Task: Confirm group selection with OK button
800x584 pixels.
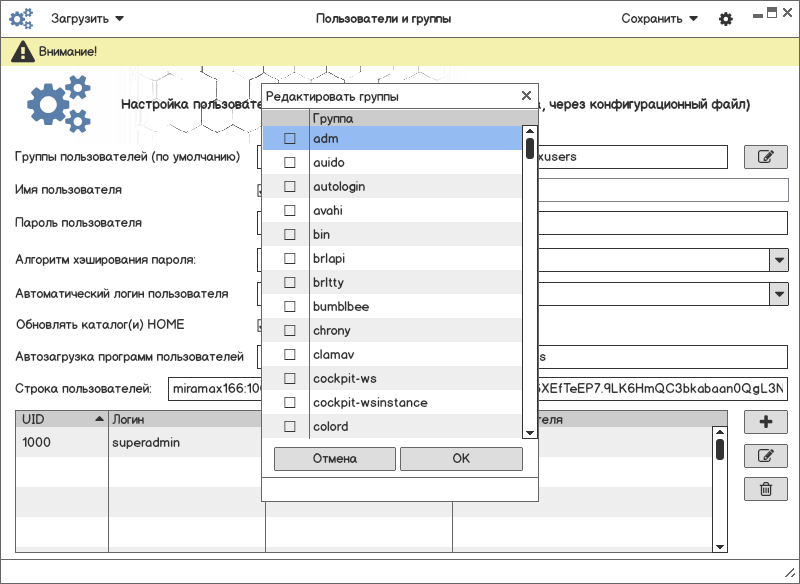Action: coord(461,459)
